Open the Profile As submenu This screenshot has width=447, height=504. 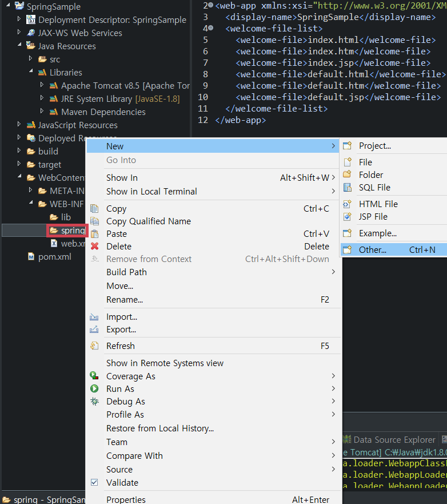[214, 414]
